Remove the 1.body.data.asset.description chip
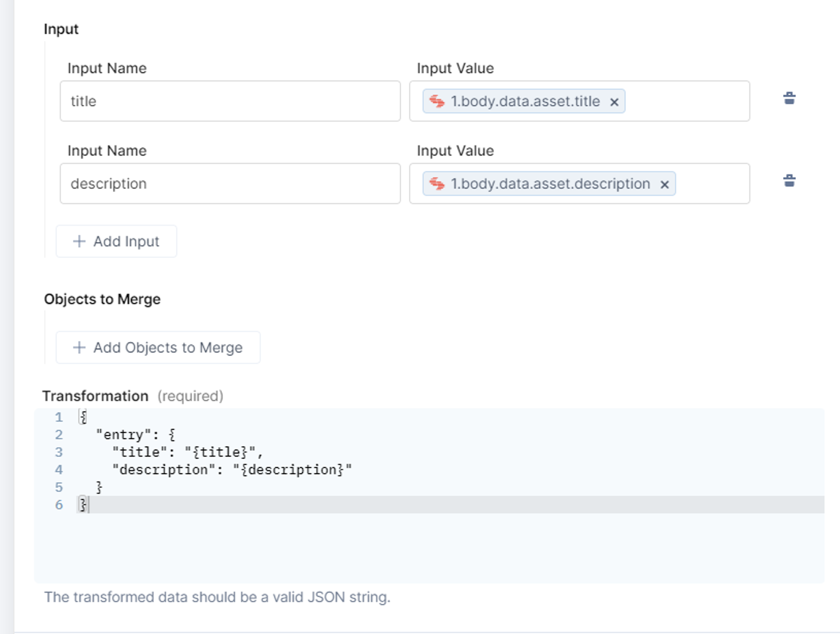 pos(664,185)
